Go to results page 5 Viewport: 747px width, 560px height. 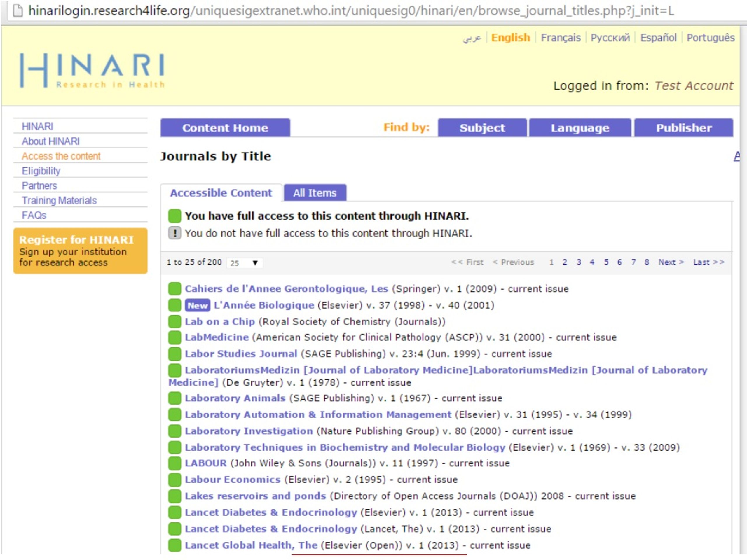(x=606, y=262)
